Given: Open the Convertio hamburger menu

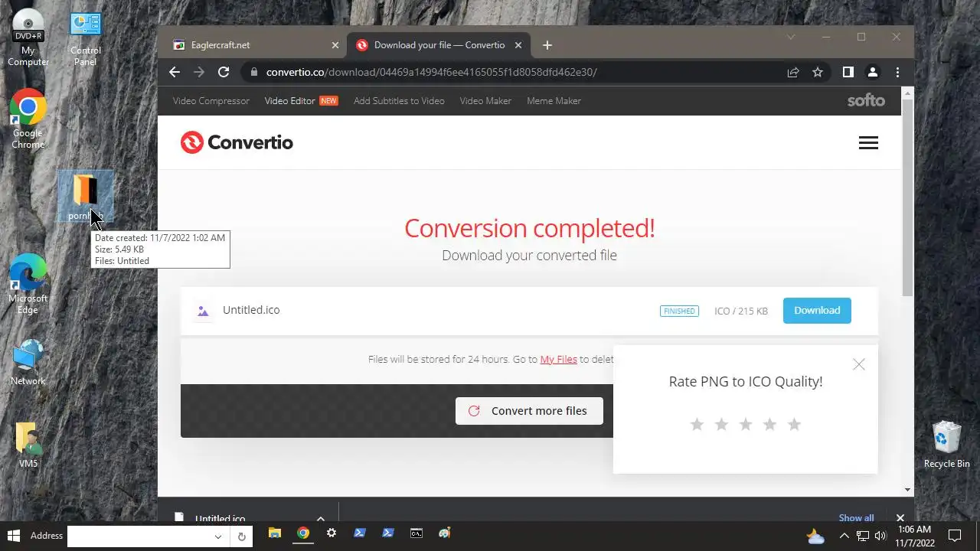Looking at the screenshot, I should 868,143.
